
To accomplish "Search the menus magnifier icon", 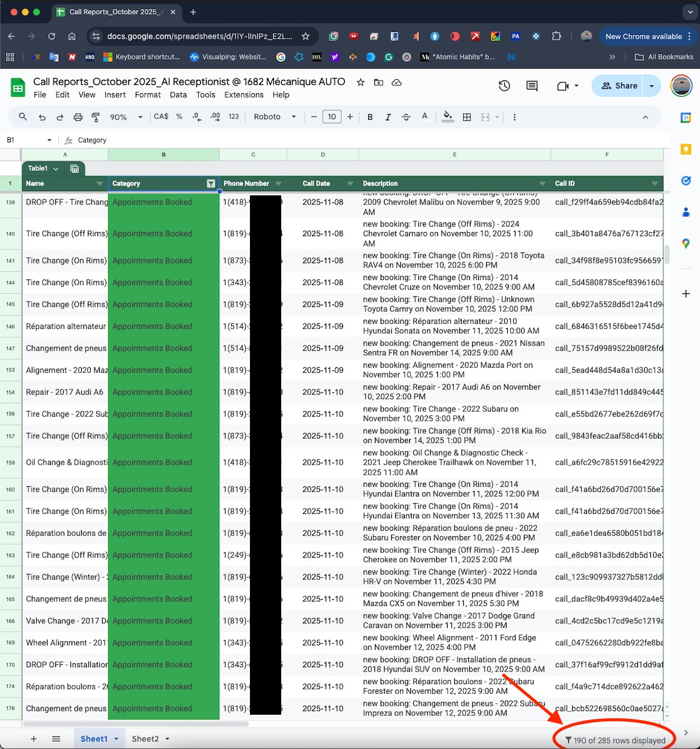I will tap(23, 117).
